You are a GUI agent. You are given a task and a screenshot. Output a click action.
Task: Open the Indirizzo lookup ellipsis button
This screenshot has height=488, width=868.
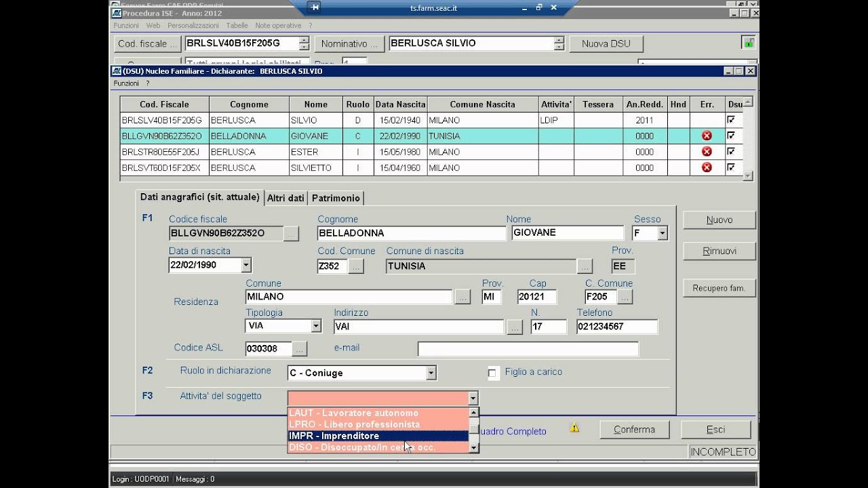(515, 327)
